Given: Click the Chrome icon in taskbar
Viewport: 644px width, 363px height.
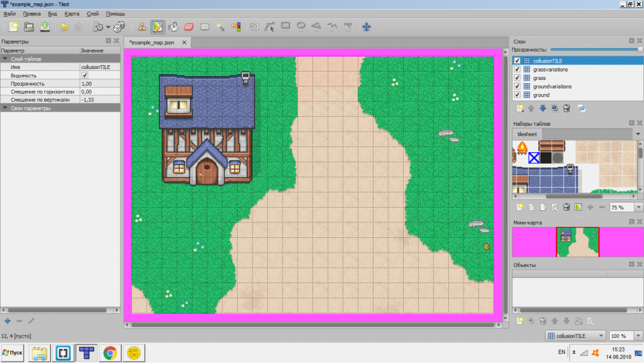Looking at the screenshot, I should click(110, 353).
